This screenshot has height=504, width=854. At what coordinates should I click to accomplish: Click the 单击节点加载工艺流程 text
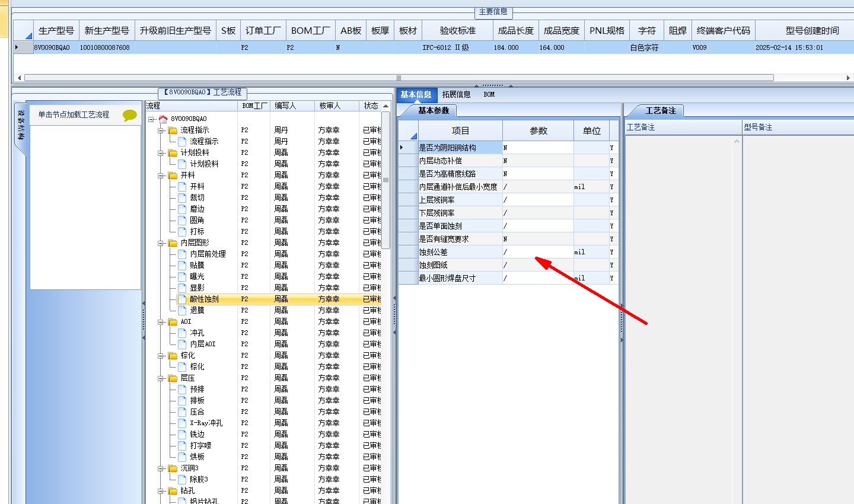pos(74,114)
